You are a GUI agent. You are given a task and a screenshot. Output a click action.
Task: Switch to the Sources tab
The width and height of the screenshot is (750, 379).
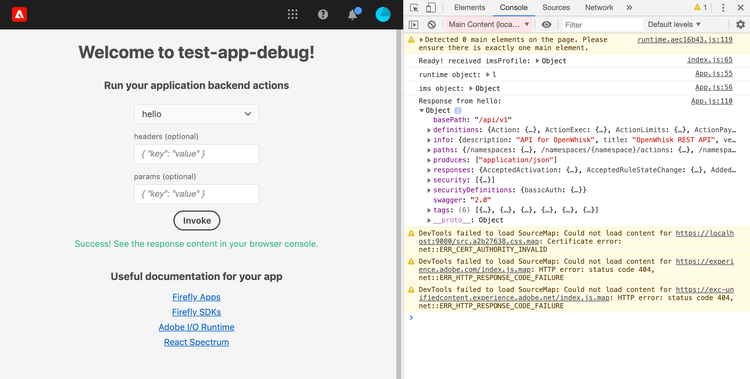pos(556,8)
